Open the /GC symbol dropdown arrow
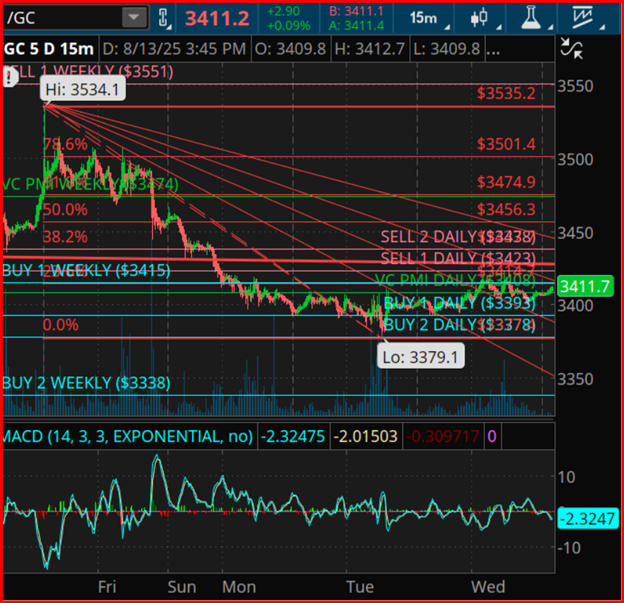 [x=131, y=18]
